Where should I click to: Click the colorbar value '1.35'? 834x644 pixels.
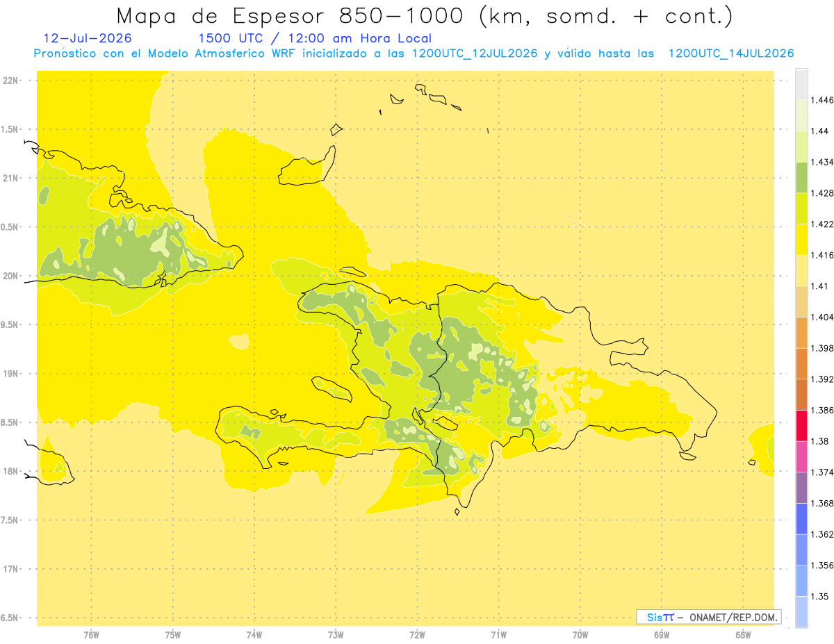tap(819, 596)
